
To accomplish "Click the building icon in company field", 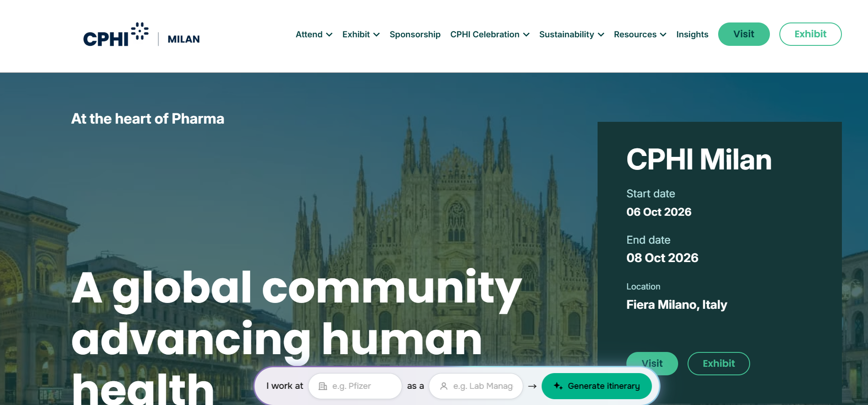I will [x=323, y=386].
